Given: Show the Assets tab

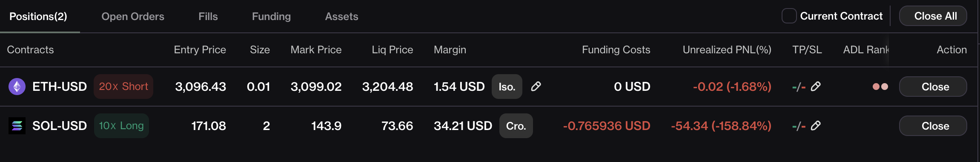Looking at the screenshot, I should 341,16.
